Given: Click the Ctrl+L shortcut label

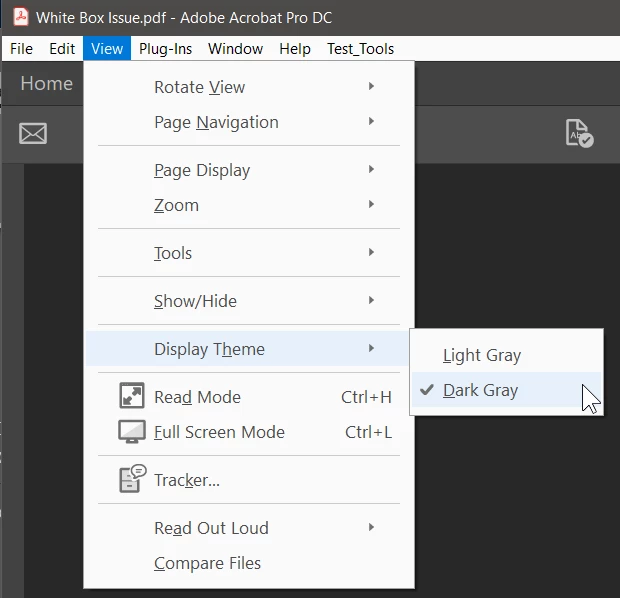Looking at the screenshot, I should tap(368, 432).
